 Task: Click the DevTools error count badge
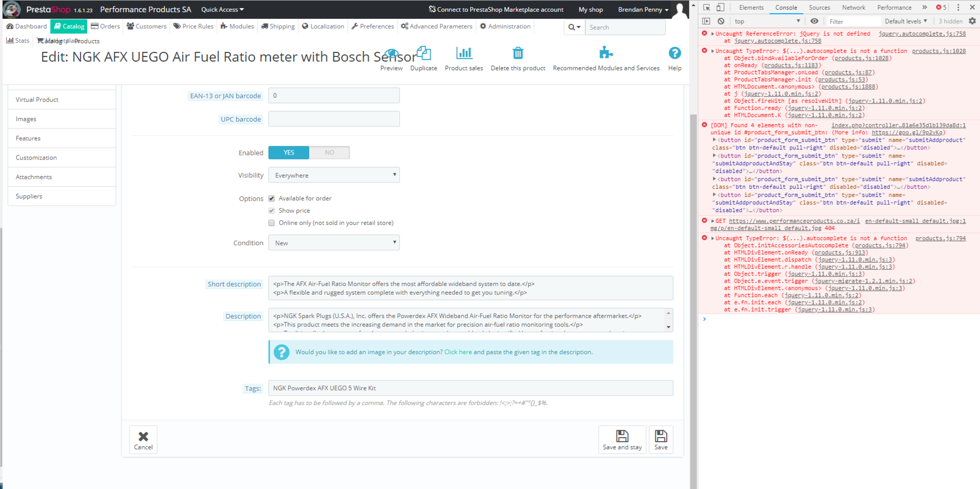(x=941, y=7)
